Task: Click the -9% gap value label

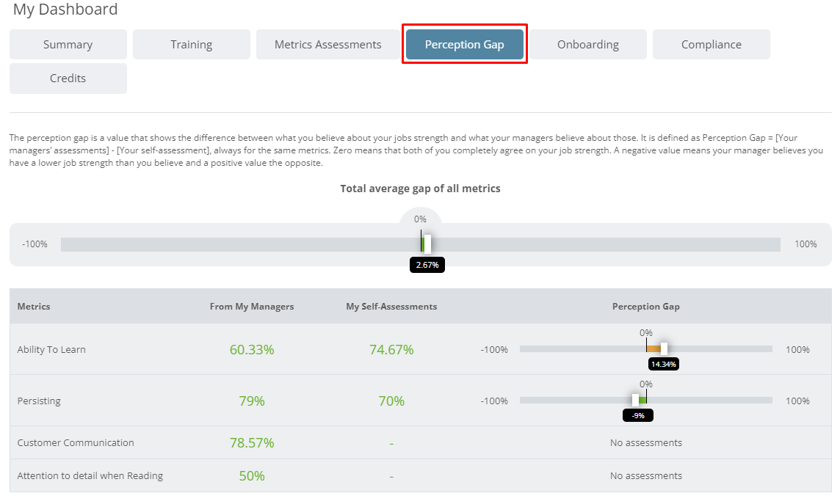Action: click(x=637, y=416)
